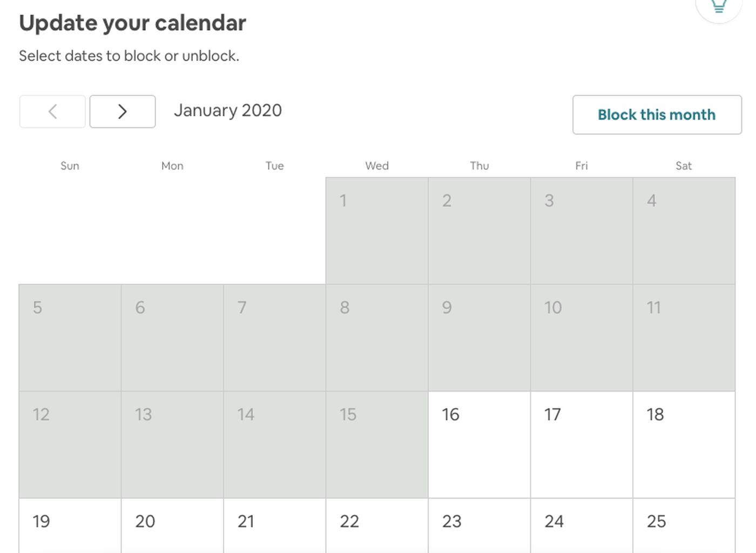Pick January 19 in the calendar

[x=70, y=525]
